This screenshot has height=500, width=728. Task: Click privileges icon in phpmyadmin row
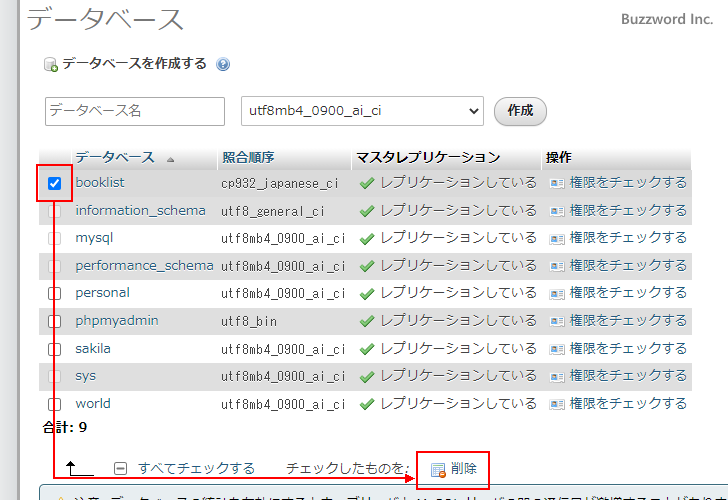click(x=557, y=321)
